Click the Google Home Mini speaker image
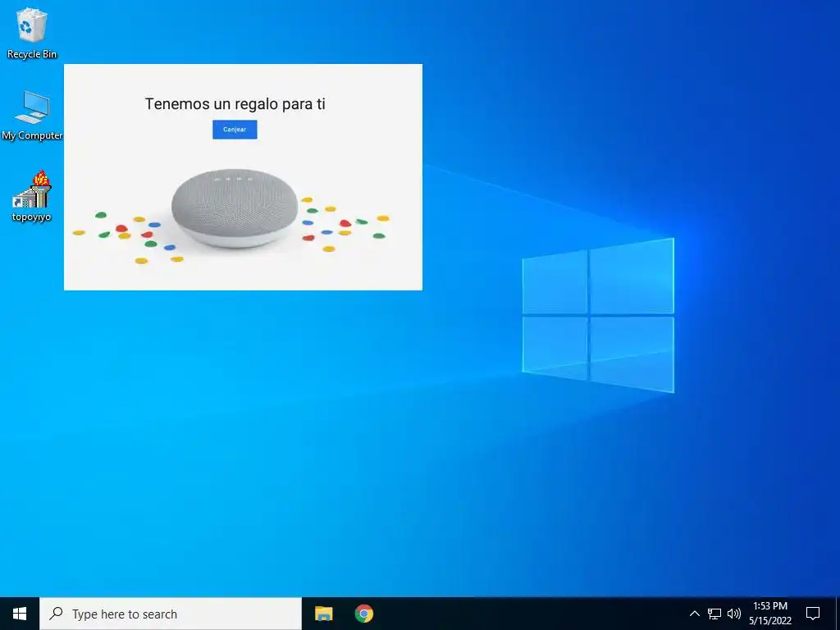This screenshot has height=630, width=840. click(x=235, y=209)
